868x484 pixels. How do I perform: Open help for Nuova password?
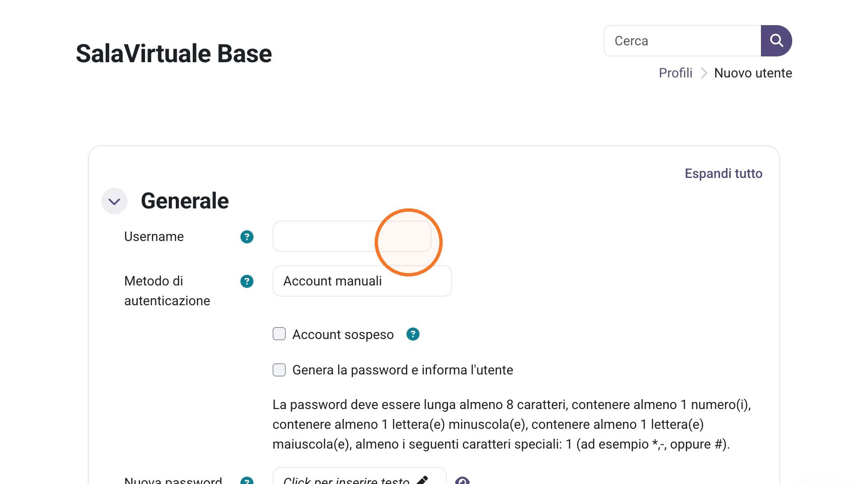coord(247,480)
